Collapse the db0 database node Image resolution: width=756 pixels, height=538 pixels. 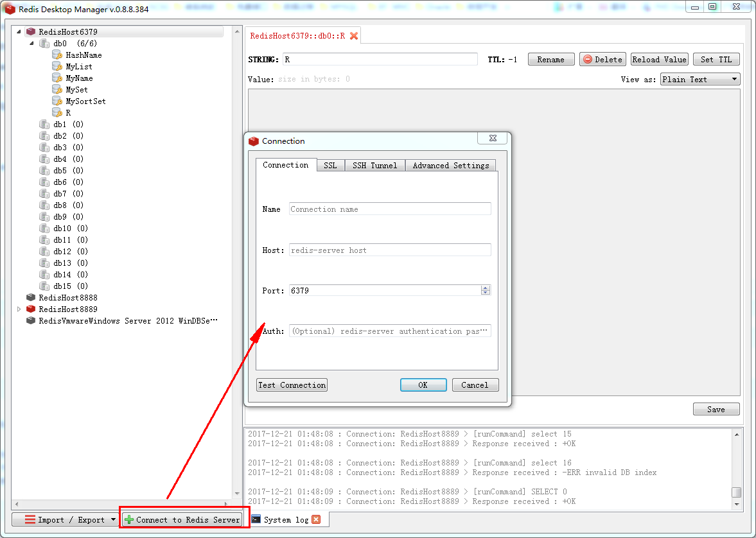pos(32,44)
